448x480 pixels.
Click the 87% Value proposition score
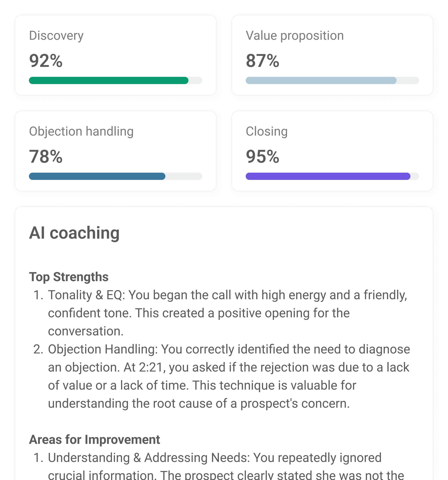click(262, 61)
